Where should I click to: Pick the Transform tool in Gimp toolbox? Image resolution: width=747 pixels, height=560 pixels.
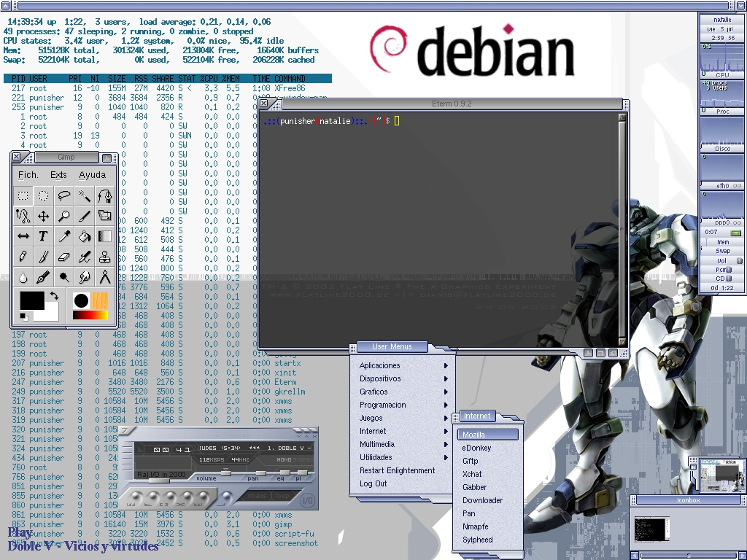pyautogui.click(x=105, y=216)
